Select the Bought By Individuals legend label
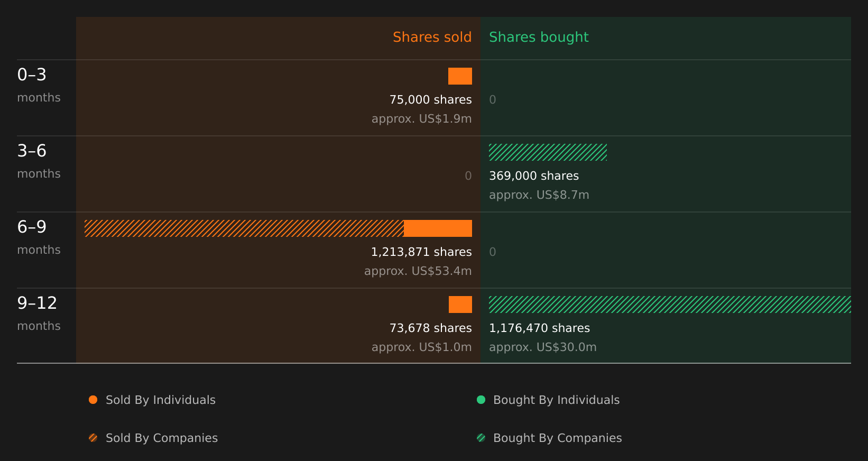 [556, 400]
